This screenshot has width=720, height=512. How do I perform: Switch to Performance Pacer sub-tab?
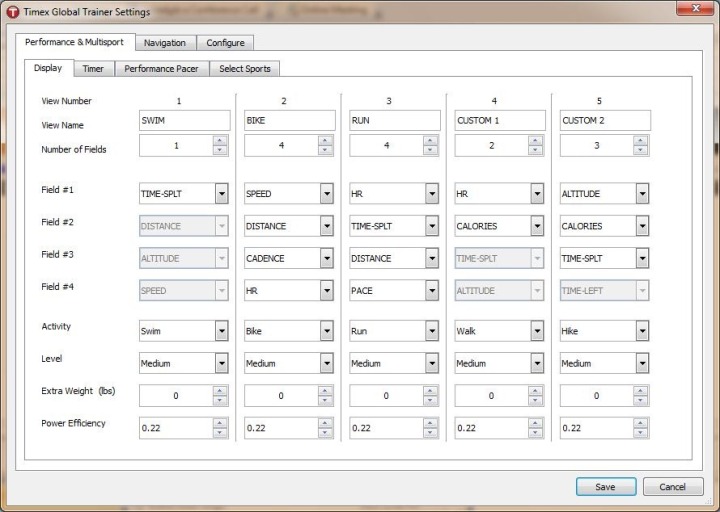(162, 68)
